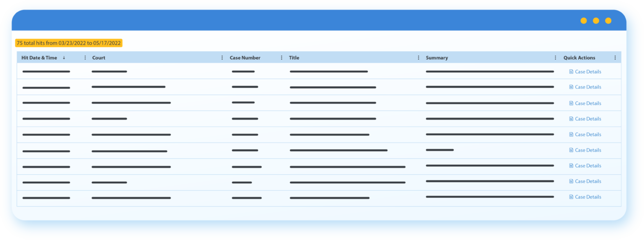Open column menu for Case Number
644x240 pixels.
pyautogui.click(x=281, y=58)
